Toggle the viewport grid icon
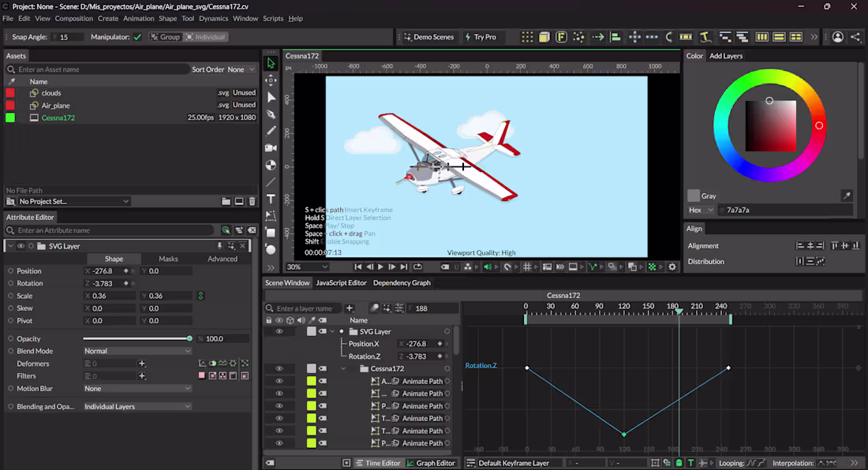 (x=527, y=267)
